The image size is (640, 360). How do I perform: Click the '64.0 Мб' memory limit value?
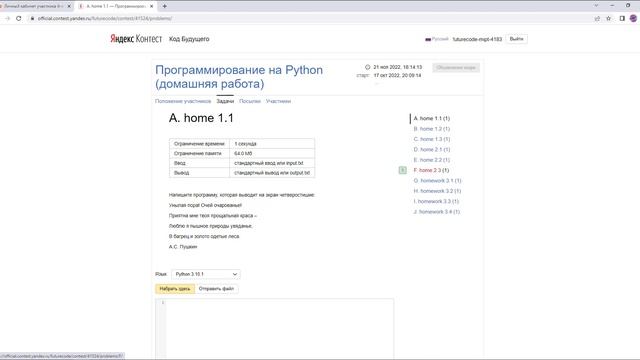[x=243, y=153]
